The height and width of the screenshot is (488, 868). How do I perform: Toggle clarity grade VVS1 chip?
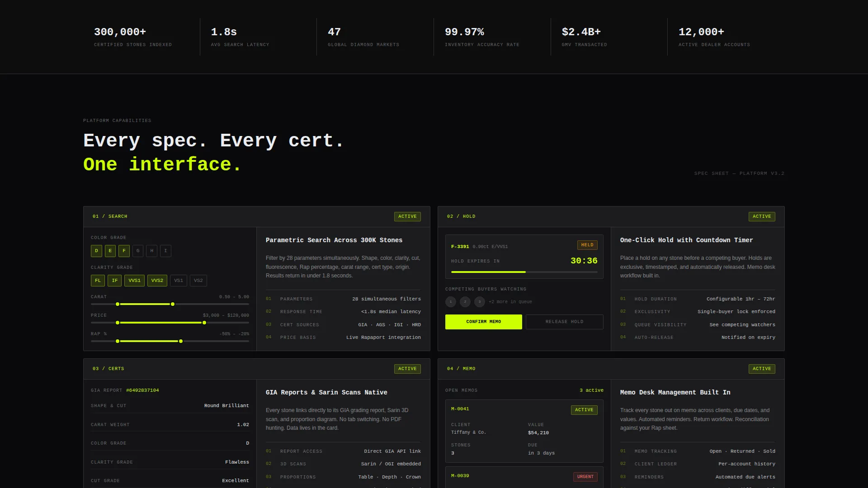[x=134, y=281]
